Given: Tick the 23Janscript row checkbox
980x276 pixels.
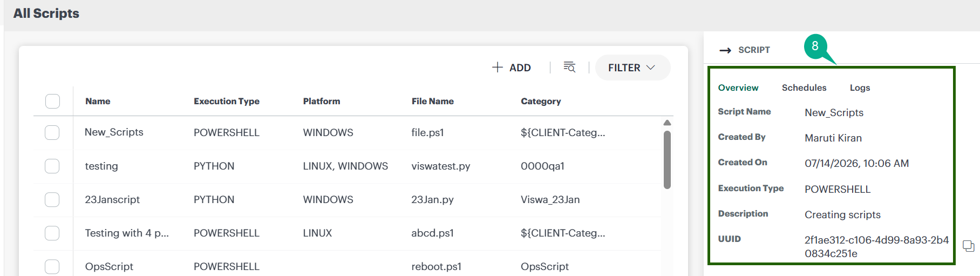Looking at the screenshot, I should pyautogui.click(x=52, y=199).
